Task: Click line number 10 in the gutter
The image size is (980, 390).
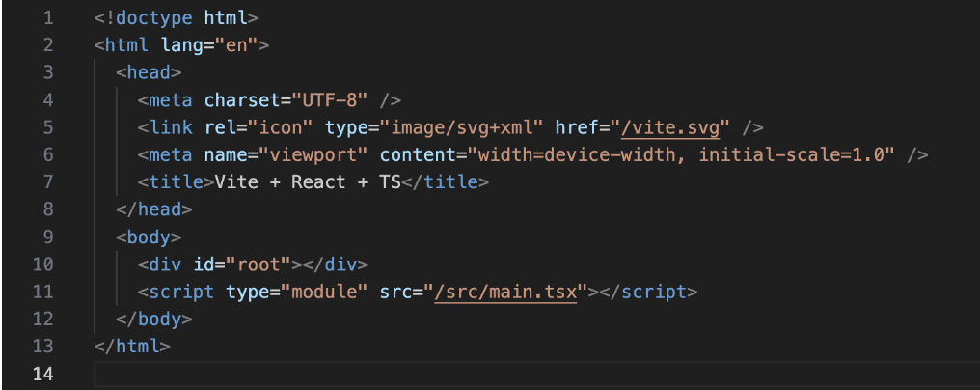Action: tap(42, 265)
